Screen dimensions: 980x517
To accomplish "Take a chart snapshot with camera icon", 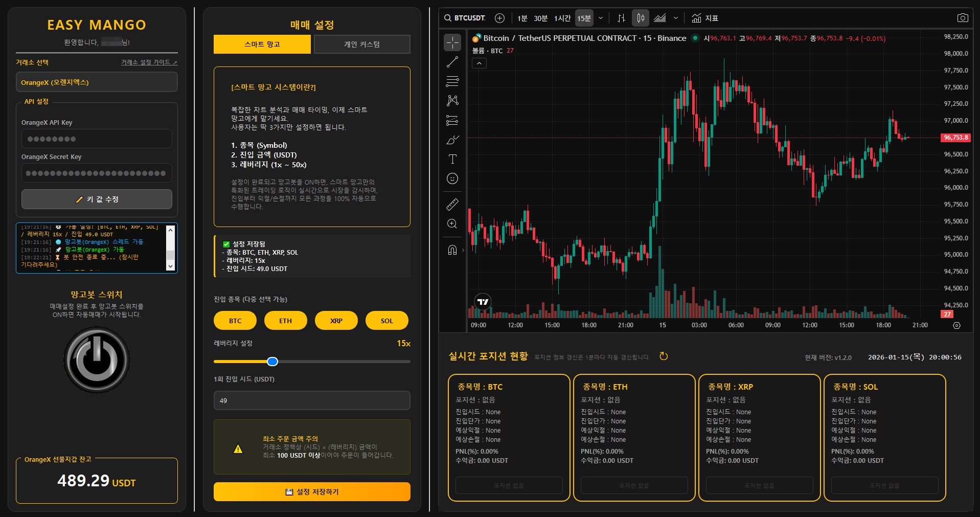I will (962, 18).
